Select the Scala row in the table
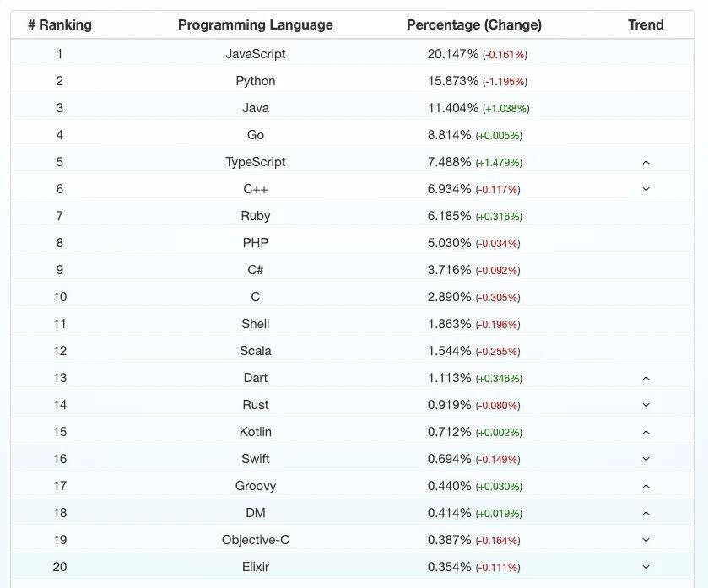Screen dimensions: 708x588 [x=256, y=351]
